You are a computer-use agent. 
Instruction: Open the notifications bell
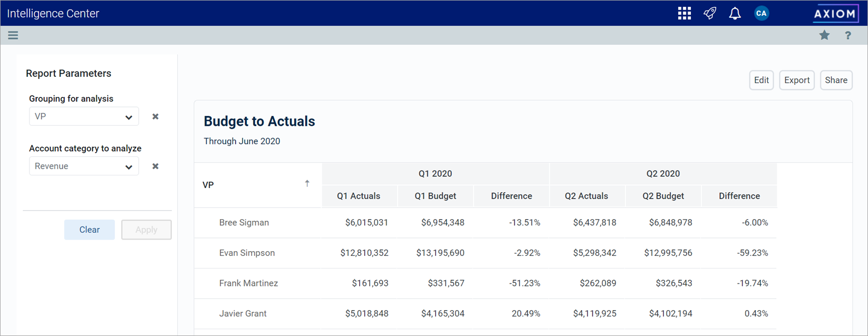[x=735, y=14]
